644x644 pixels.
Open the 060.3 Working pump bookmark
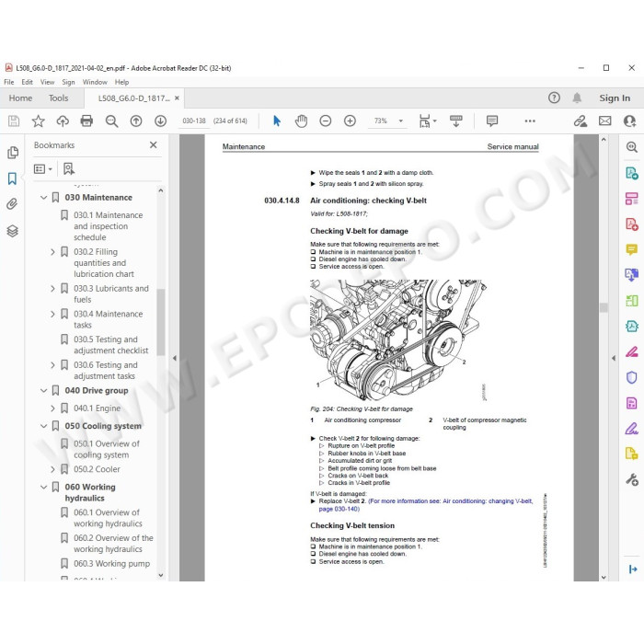coord(111,563)
